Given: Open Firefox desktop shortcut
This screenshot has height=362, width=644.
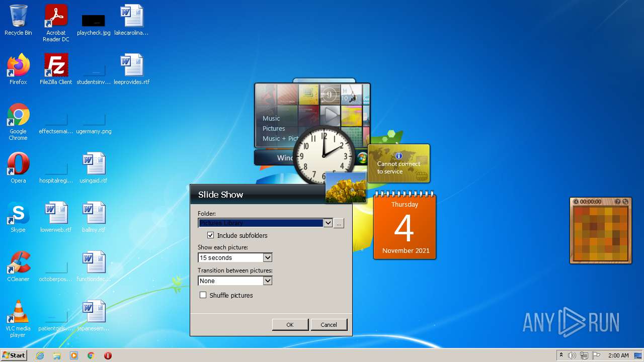Looking at the screenshot, I should (18, 69).
